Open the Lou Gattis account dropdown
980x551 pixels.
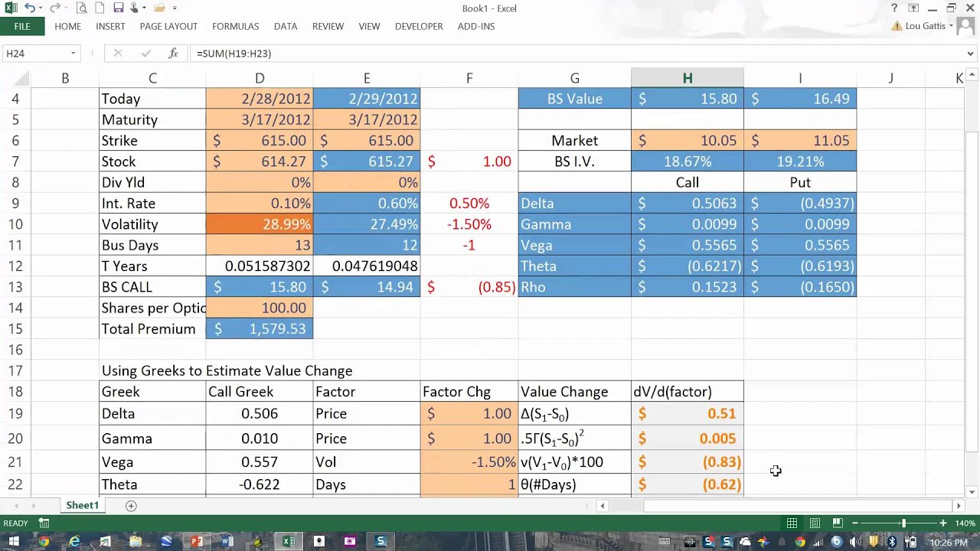pos(929,26)
